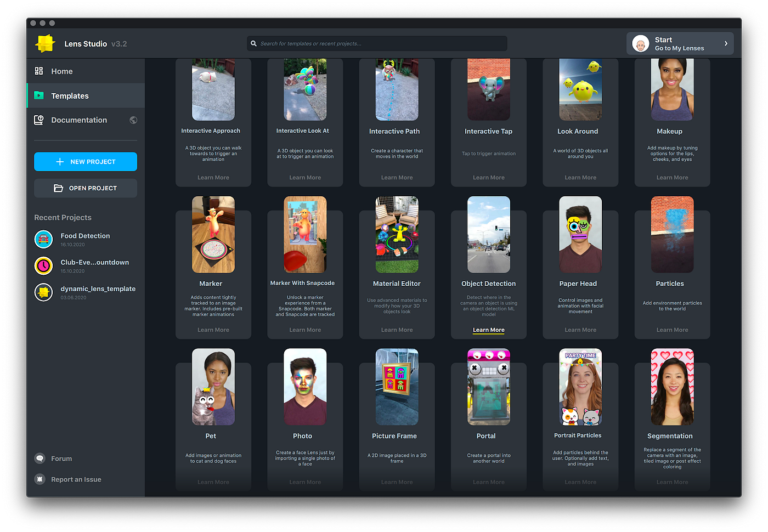Viewport: 768px width, 532px height.
Task: Click the Templates play icon in sidebar
Action: pyautogui.click(x=39, y=95)
